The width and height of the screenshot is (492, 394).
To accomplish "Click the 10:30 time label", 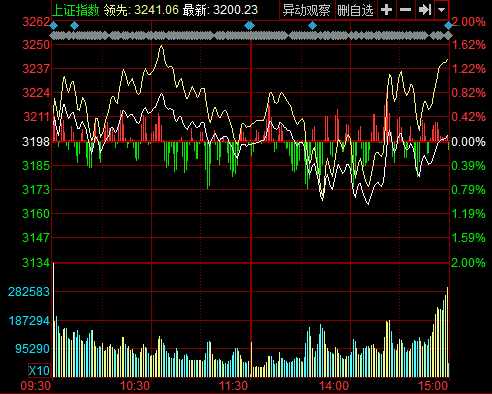I will [135, 386].
